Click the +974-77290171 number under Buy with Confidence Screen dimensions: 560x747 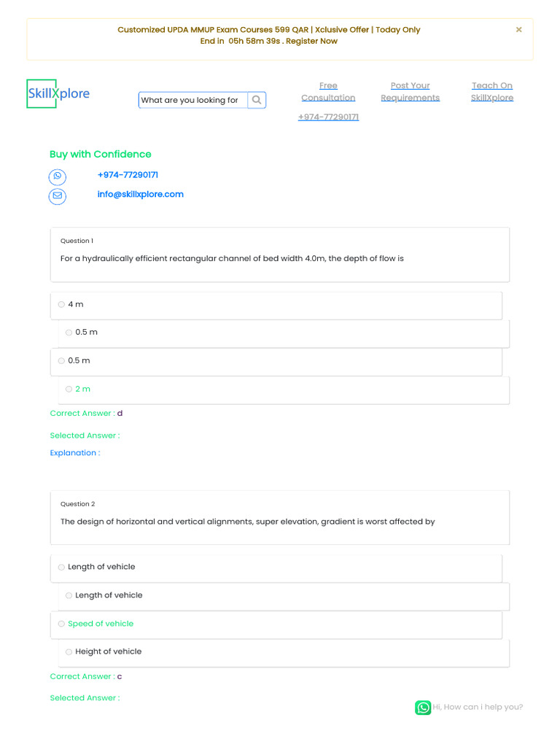click(x=128, y=175)
